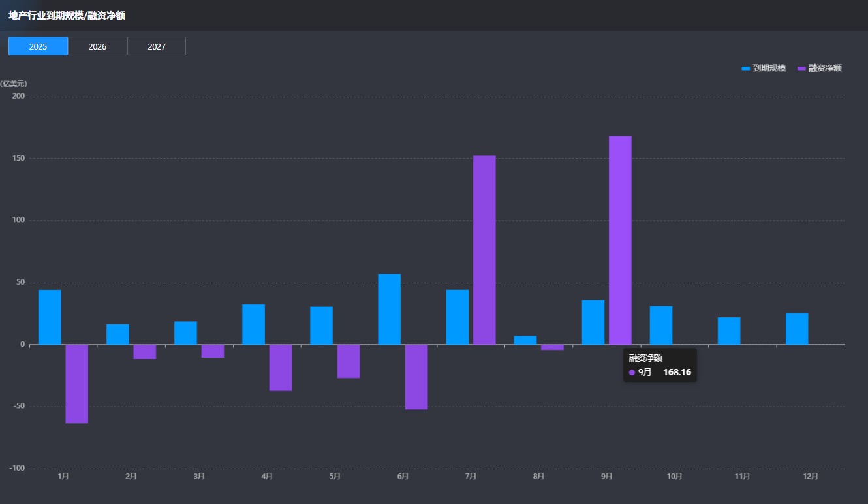868x504 pixels.
Task: Click the purple April negative bar
Action: pos(281,368)
